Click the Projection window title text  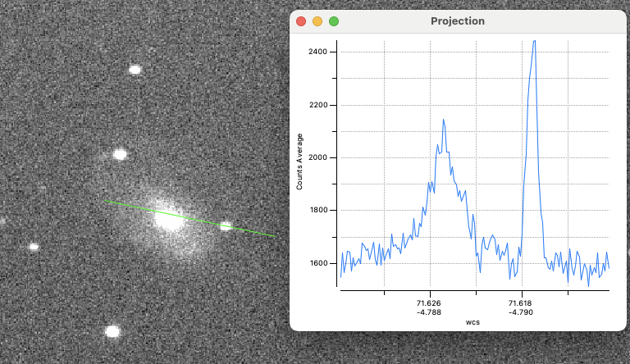[457, 21]
